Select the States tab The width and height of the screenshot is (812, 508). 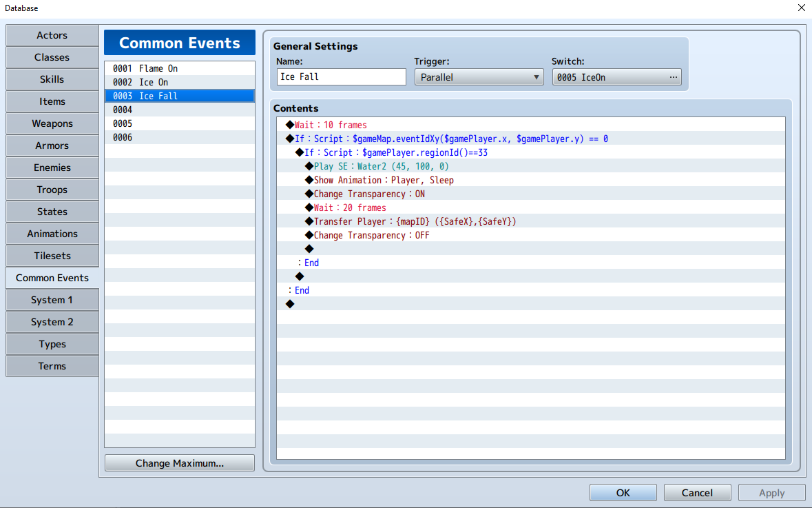click(52, 212)
